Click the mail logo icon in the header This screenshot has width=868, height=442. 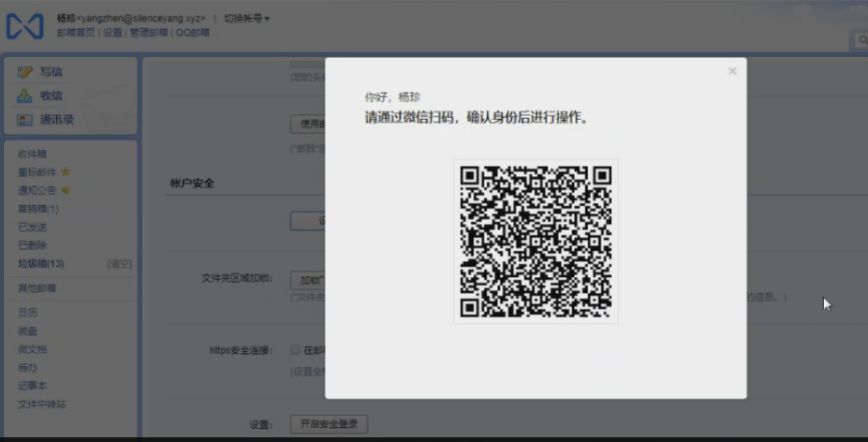[25, 26]
